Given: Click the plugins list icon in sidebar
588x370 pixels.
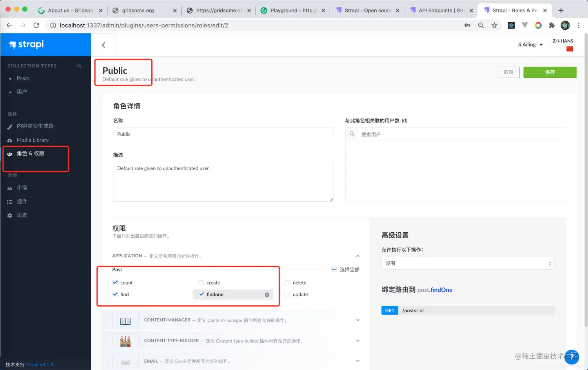Looking at the screenshot, I should pos(10,202).
